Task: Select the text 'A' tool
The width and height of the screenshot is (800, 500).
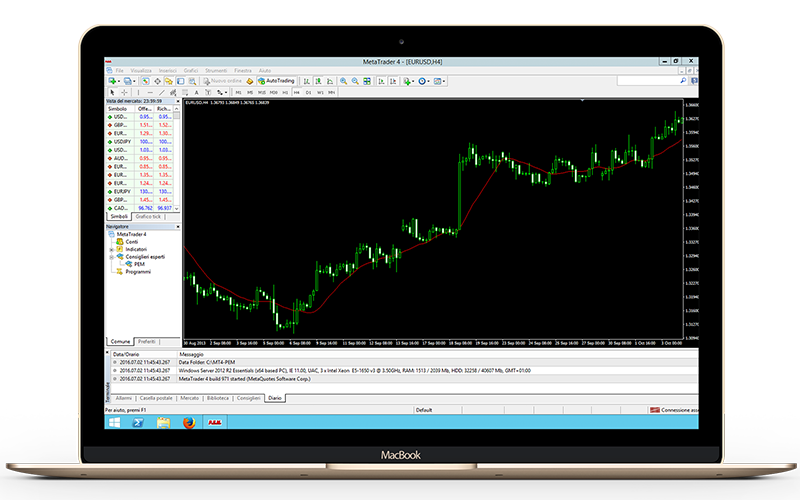Action: pos(196,92)
